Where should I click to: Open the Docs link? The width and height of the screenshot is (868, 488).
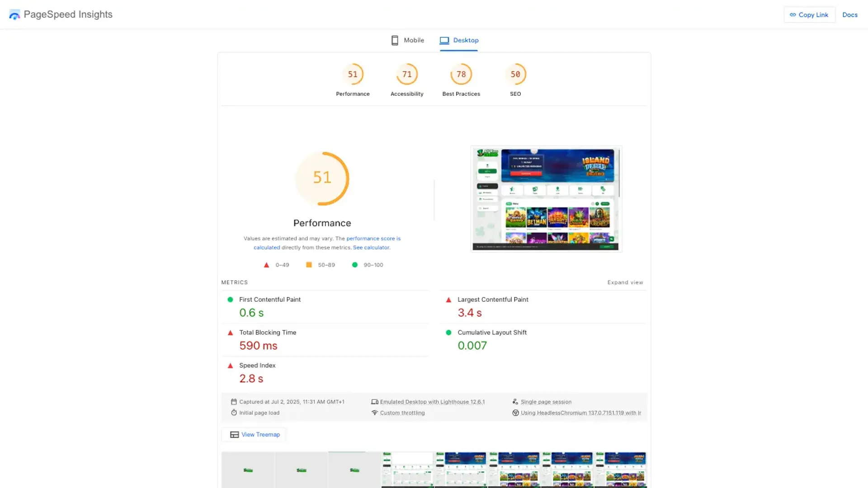click(850, 15)
